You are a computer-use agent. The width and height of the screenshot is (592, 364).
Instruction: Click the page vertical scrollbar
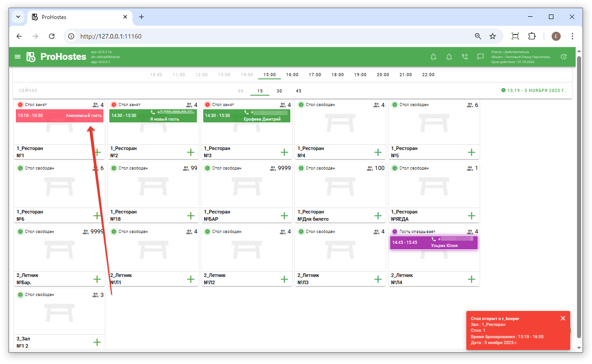point(579,195)
